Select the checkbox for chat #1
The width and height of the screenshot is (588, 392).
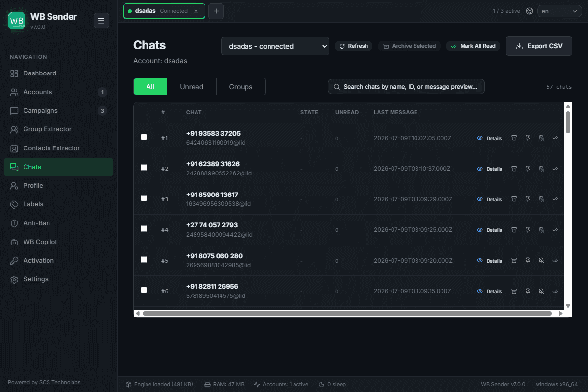click(x=144, y=137)
